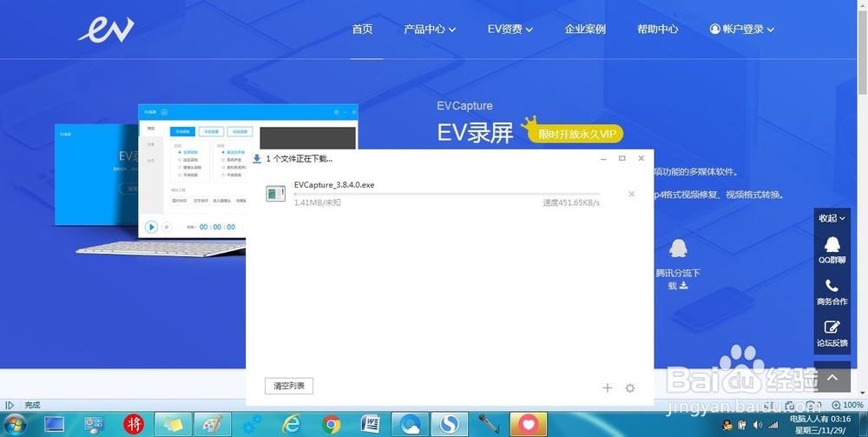Open the red 将 chess game taskbar icon
Image resolution: width=868 pixels, height=437 pixels.
click(134, 425)
